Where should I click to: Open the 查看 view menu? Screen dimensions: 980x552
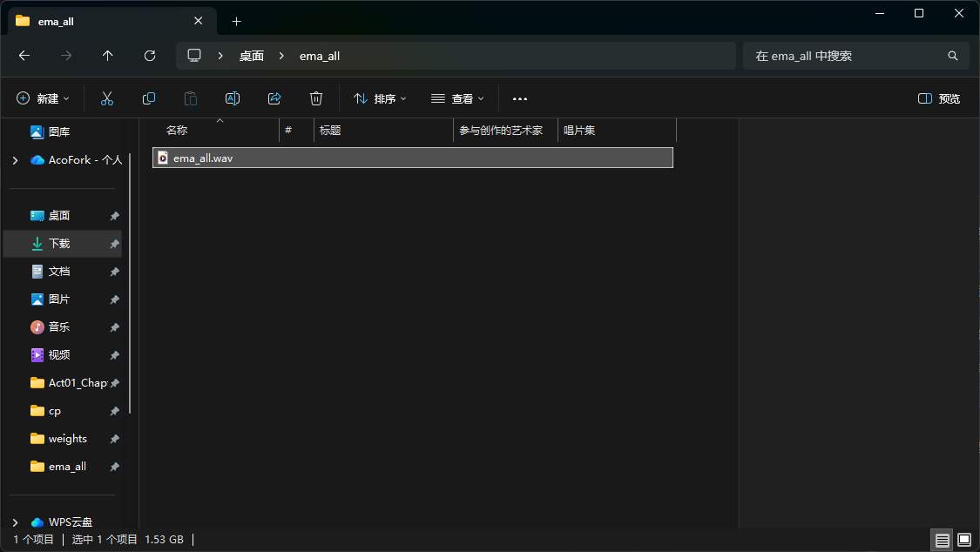[x=457, y=99]
